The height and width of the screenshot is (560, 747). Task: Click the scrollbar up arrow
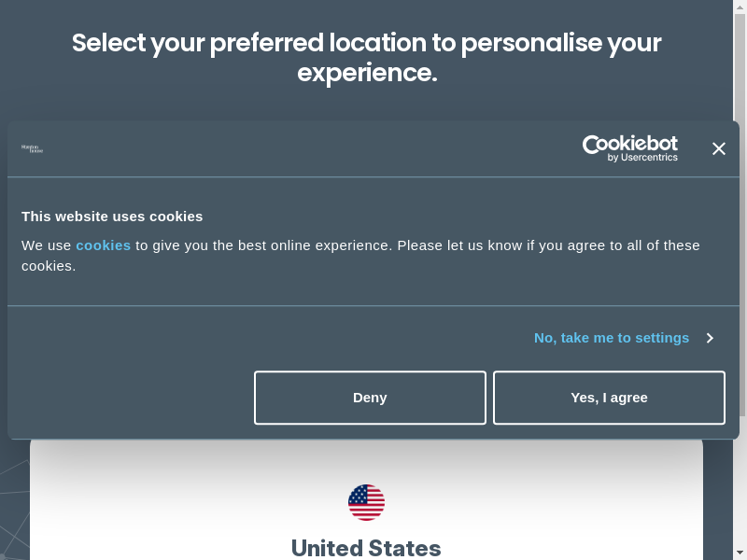click(x=740, y=7)
